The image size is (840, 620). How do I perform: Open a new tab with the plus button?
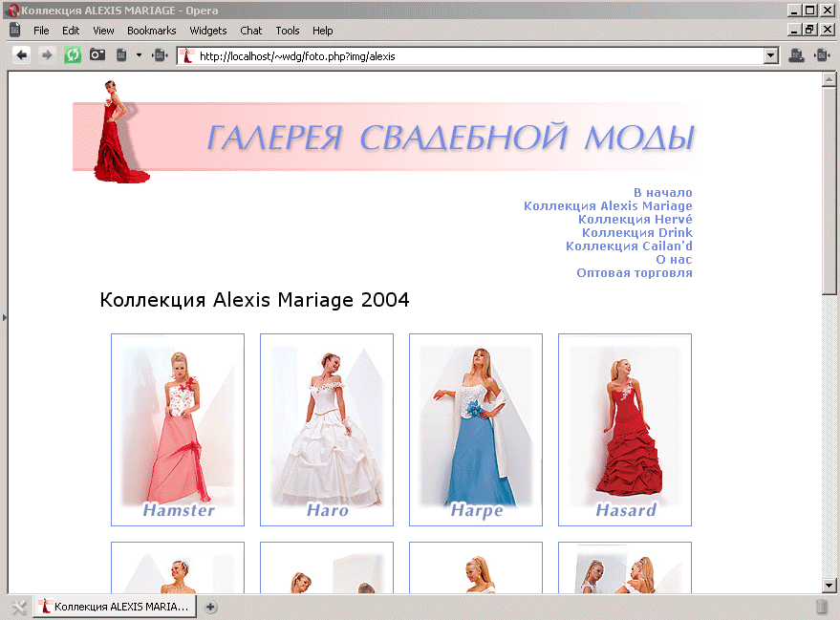coord(210,607)
